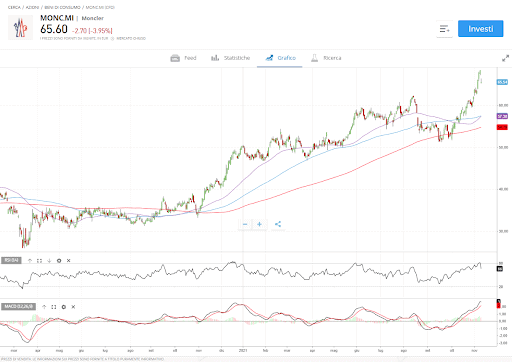The image size is (512, 362).
Task: Click AZIONI in the breadcrumb
Action: click(32, 7)
